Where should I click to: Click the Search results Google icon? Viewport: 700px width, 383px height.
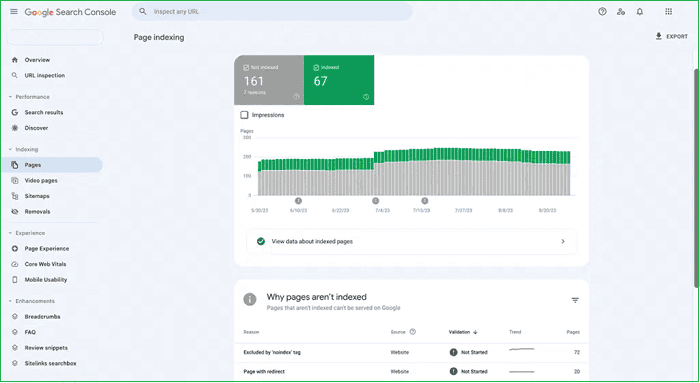pos(15,112)
